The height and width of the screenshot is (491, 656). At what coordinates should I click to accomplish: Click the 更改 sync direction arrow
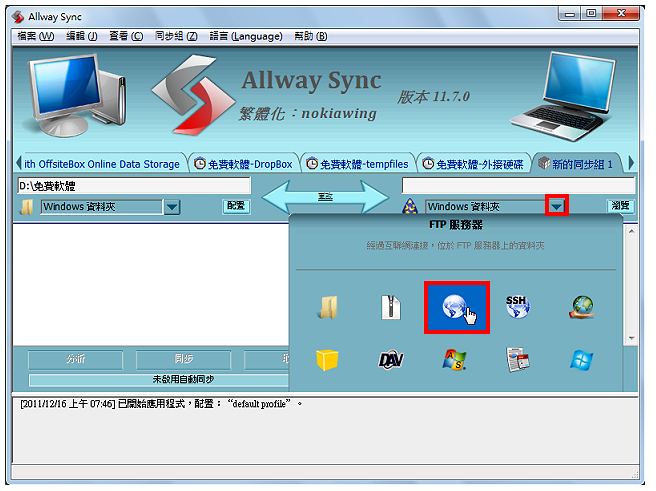[x=325, y=197]
